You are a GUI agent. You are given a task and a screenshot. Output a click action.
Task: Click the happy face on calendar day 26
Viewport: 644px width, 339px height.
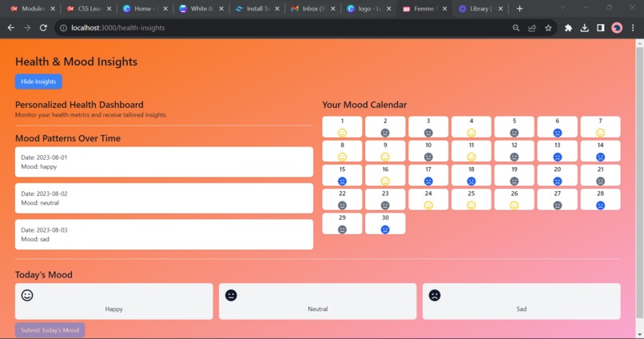pos(515,205)
